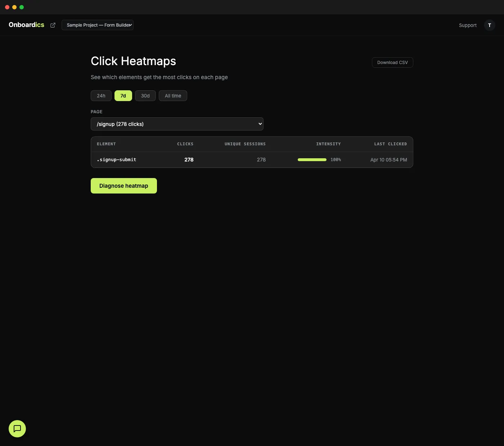Viewport: 504px width, 446px height.
Task: Open the chat bubble in the bottom corner
Action: [17, 429]
